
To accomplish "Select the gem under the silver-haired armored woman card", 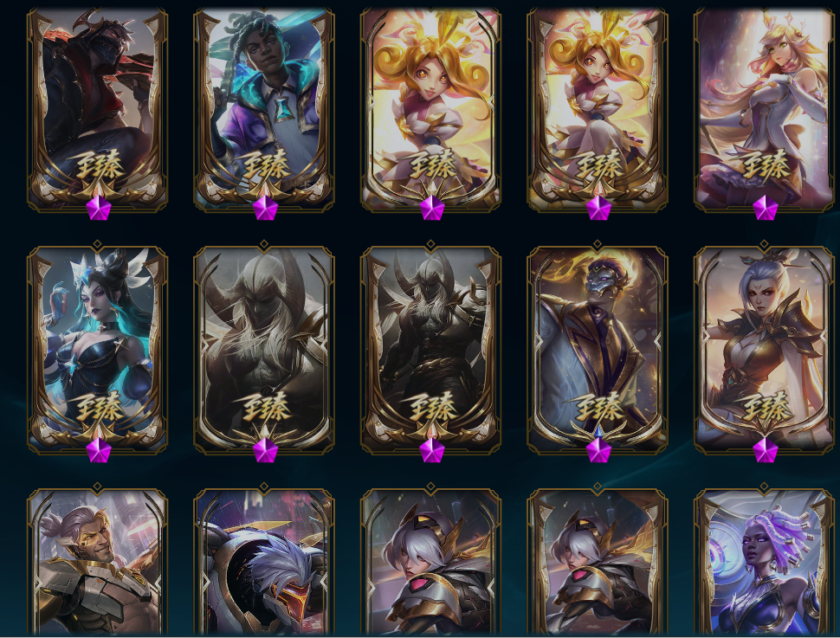I will 765,450.
